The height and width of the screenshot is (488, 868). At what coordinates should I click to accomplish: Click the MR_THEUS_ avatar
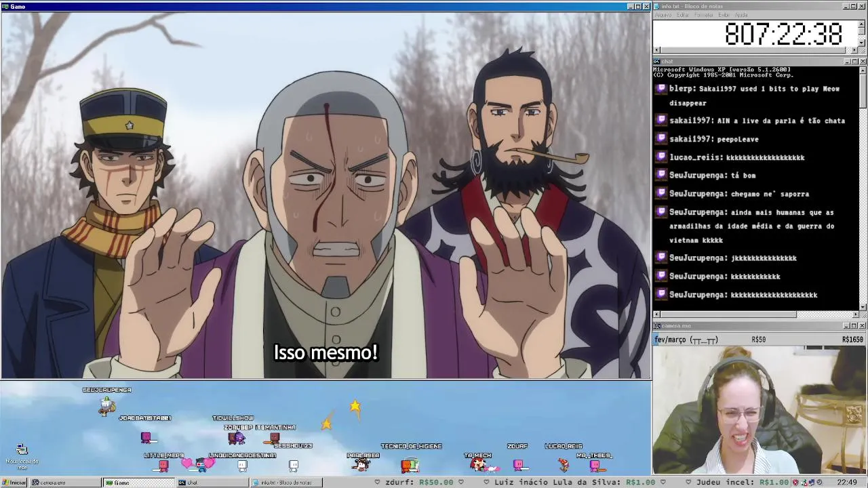(595, 465)
